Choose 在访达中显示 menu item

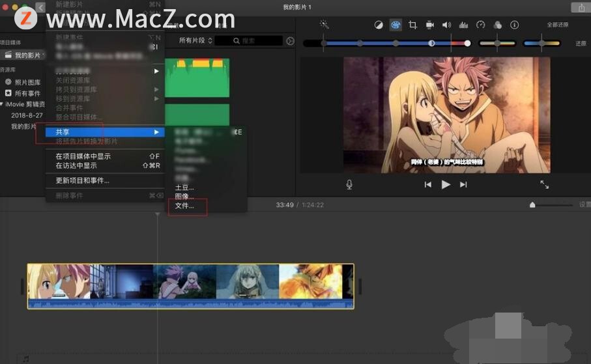tap(105, 165)
